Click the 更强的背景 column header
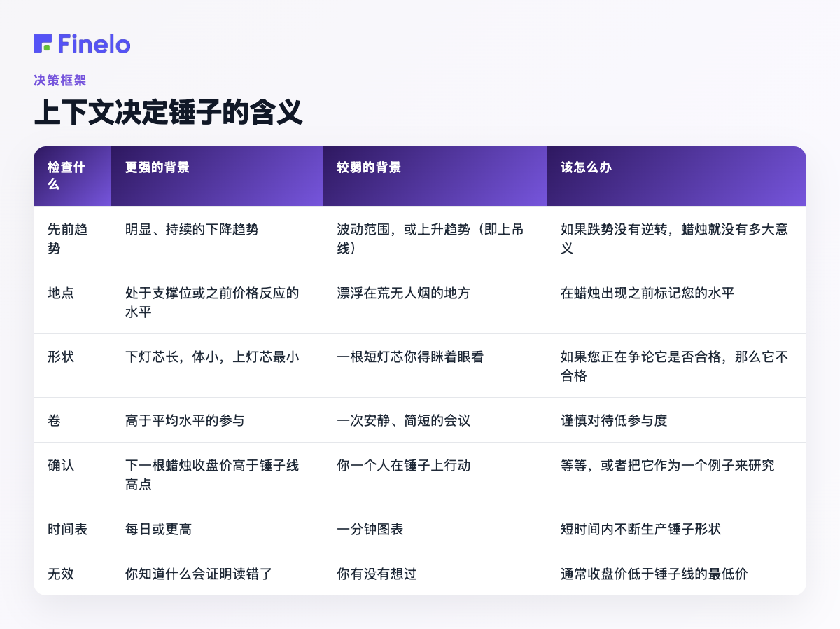 [x=217, y=176]
